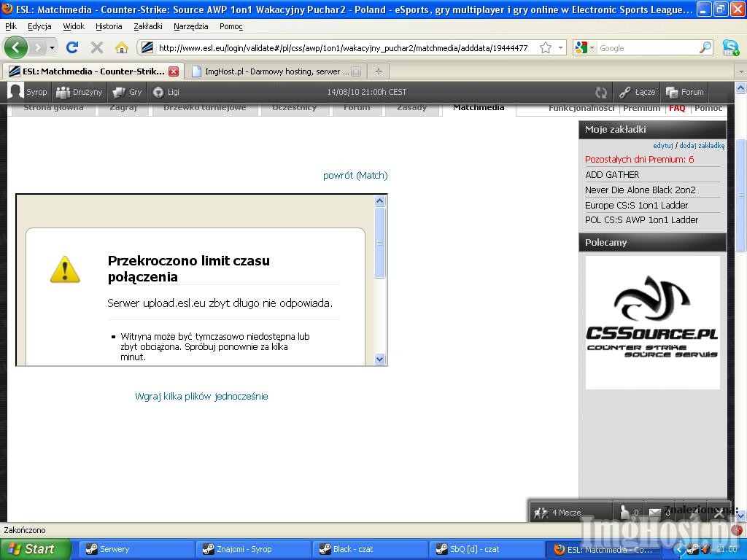Open the home page icon
747x560 pixels.
(122, 47)
